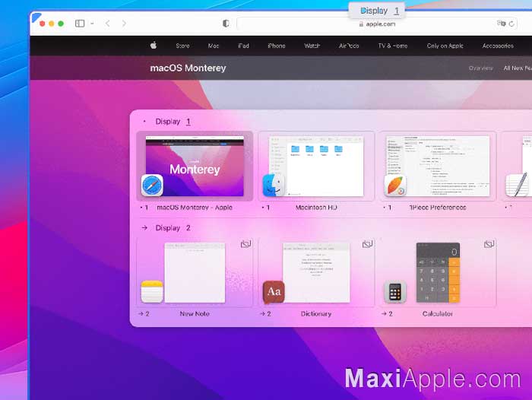Click the apple.com address bar

coord(377,24)
